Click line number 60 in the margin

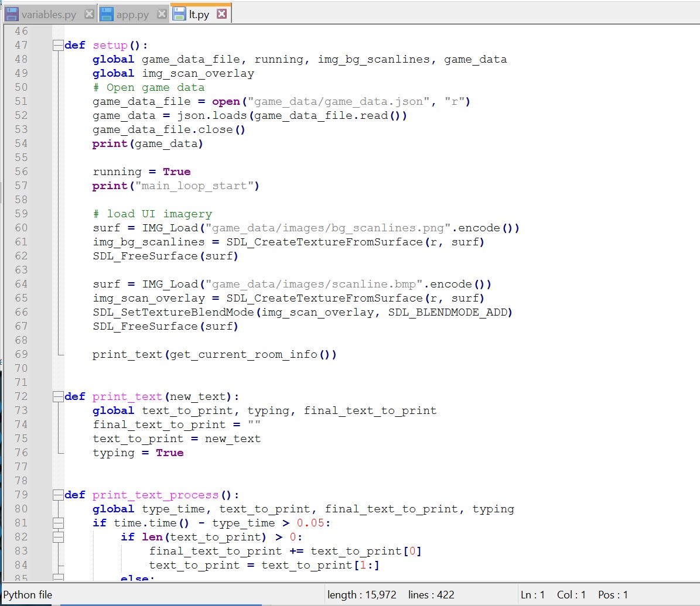pyautogui.click(x=21, y=228)
